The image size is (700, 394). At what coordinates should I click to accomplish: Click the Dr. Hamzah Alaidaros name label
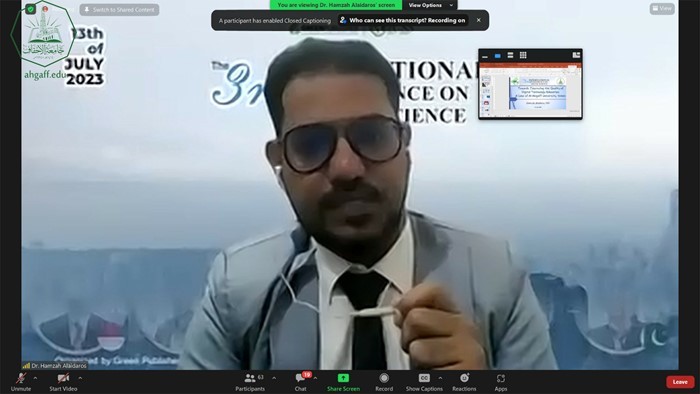pos(55,365)
